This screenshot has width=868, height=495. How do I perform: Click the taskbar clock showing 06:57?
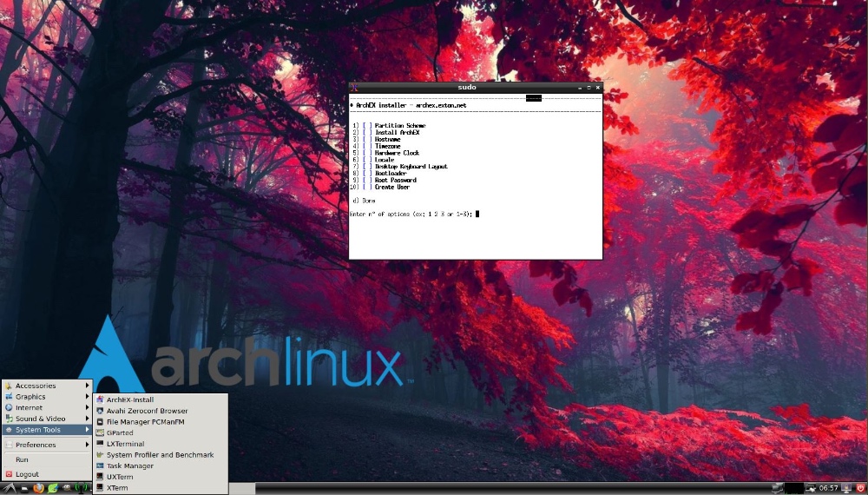click(x=828, y=488)
